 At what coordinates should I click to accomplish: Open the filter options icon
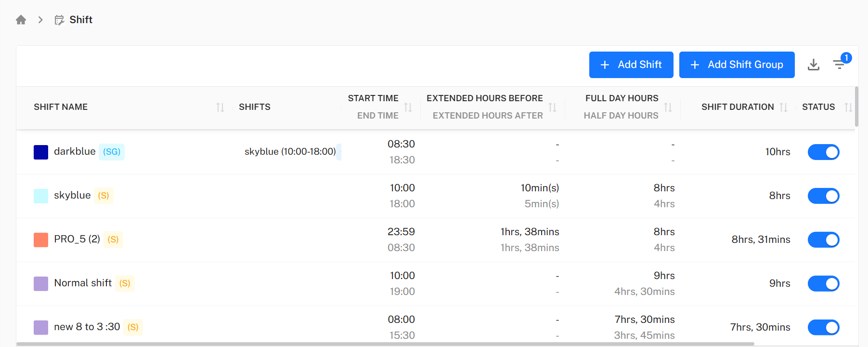click(839, 65)
